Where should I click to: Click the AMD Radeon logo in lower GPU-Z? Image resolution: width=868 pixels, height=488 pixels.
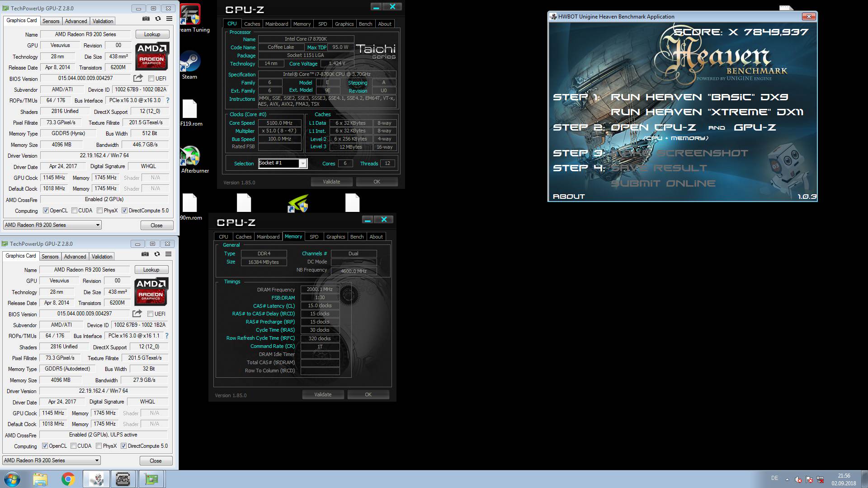(x=151, y=292)
